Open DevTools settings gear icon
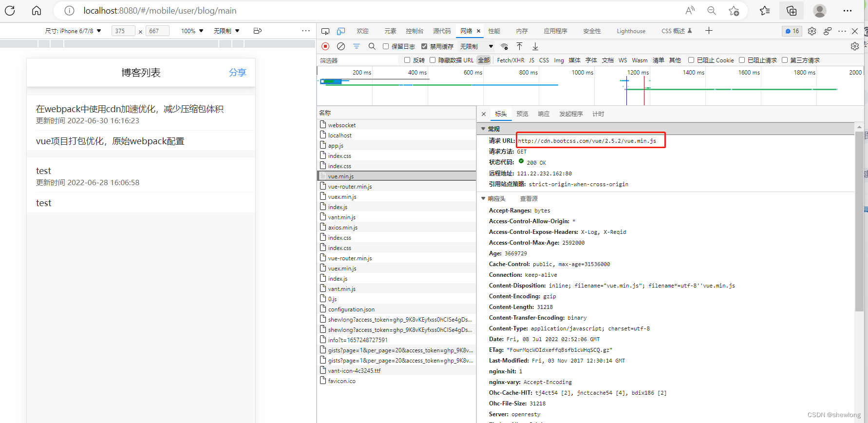 812,31
